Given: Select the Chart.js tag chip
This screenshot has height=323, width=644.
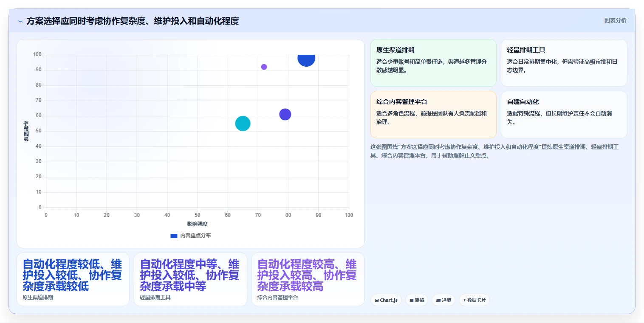Looking at the screenshot, I should 386,300.
